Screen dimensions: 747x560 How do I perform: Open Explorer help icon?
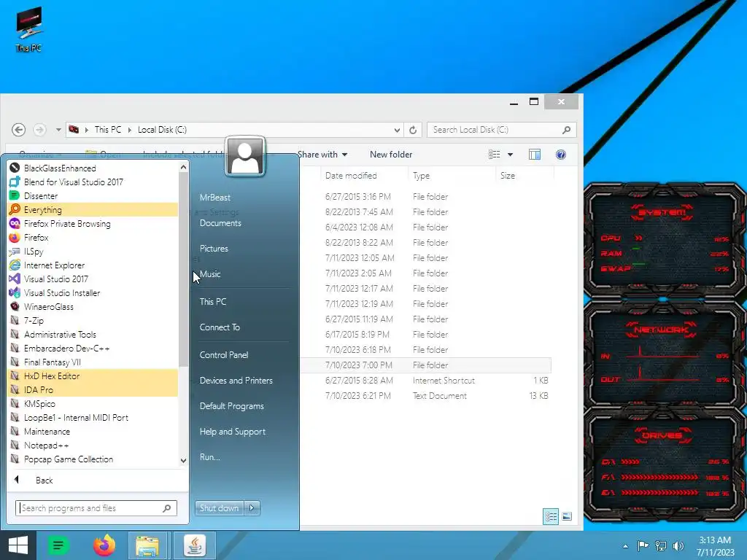coord(561,155)
